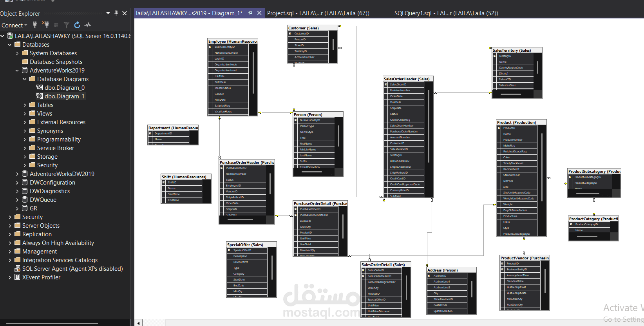Expand the Storage folder
This screenshot has height=326, width=644.
[x=25, y=157]
